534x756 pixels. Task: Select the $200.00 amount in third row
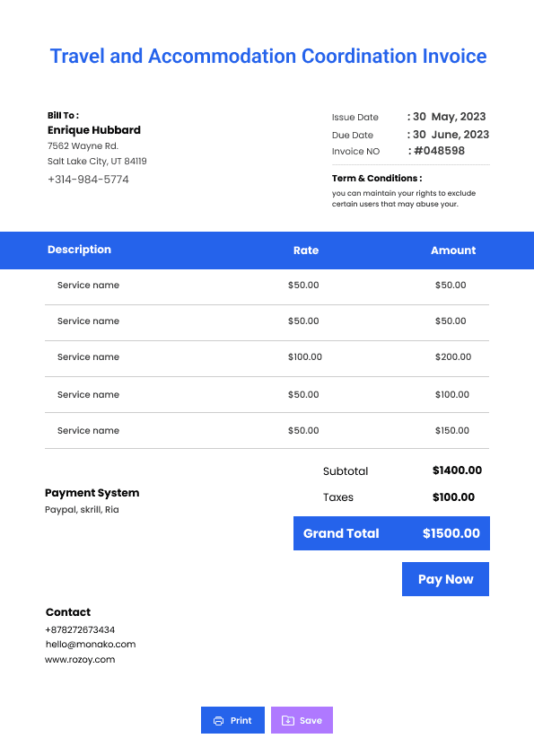click(453, 356)
